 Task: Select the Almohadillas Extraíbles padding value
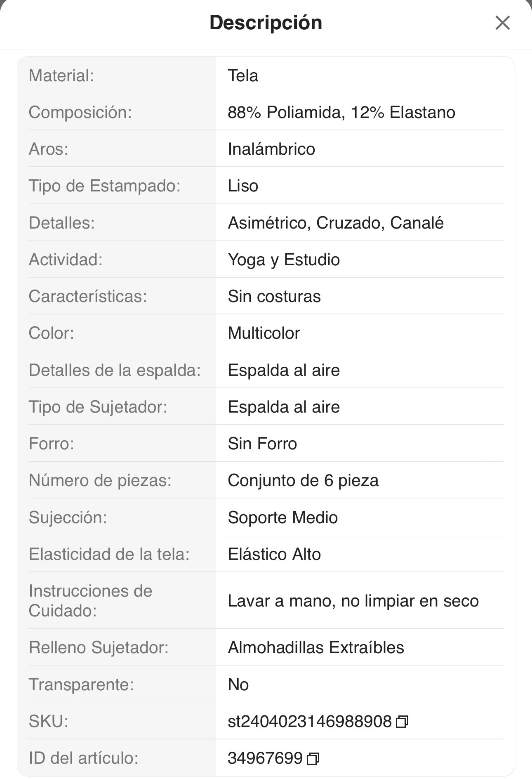click(316, 647)
